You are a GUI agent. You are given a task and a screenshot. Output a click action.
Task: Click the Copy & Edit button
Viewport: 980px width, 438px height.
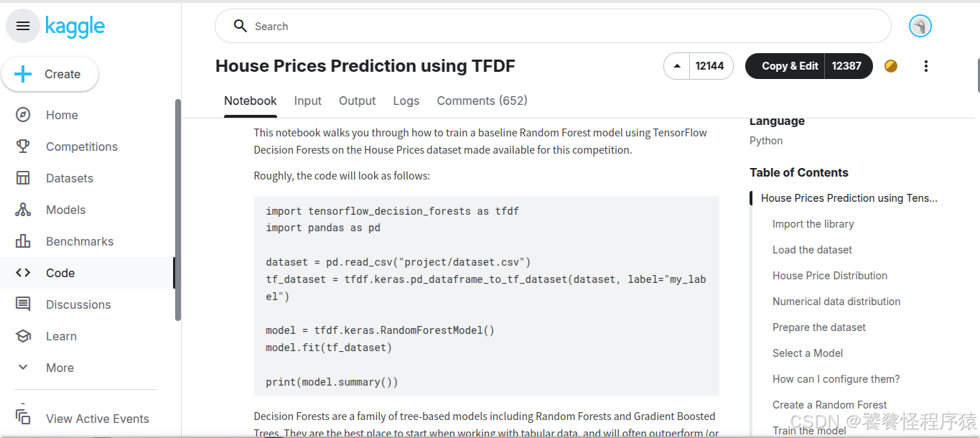coord(790,66)
